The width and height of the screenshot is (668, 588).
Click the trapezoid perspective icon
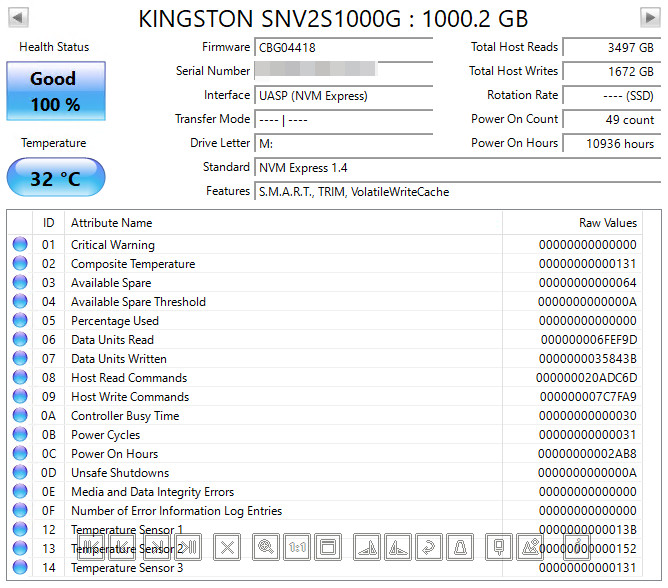click(x=460, y=547)
